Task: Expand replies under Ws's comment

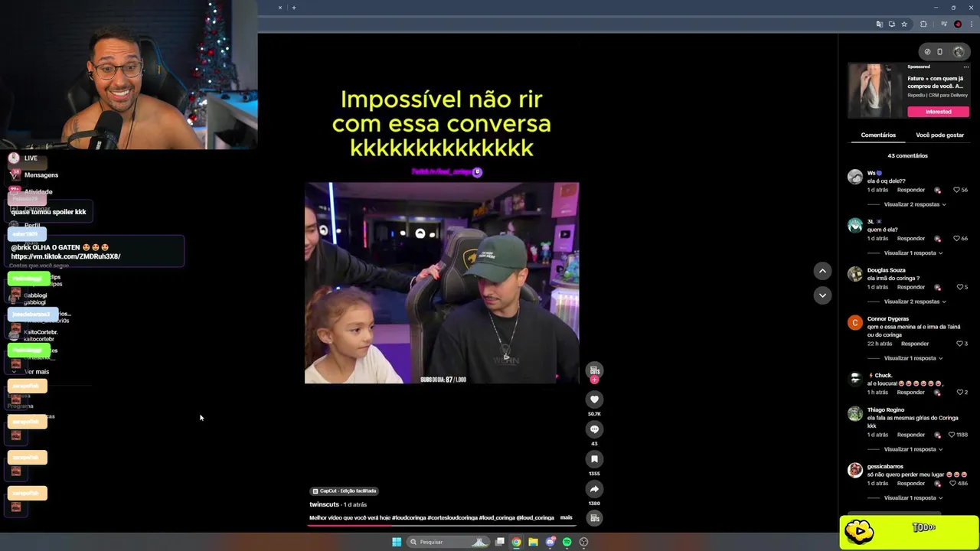Action: [915, 204]
